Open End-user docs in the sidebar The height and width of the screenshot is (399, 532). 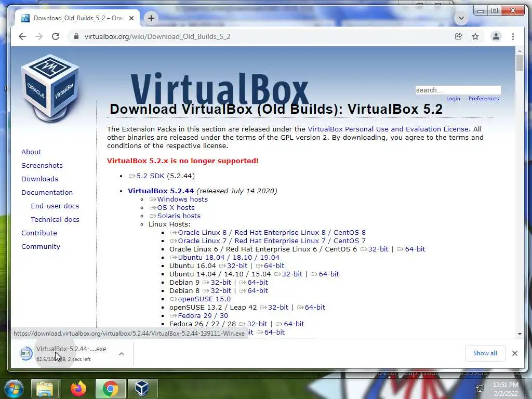(55, 206)
